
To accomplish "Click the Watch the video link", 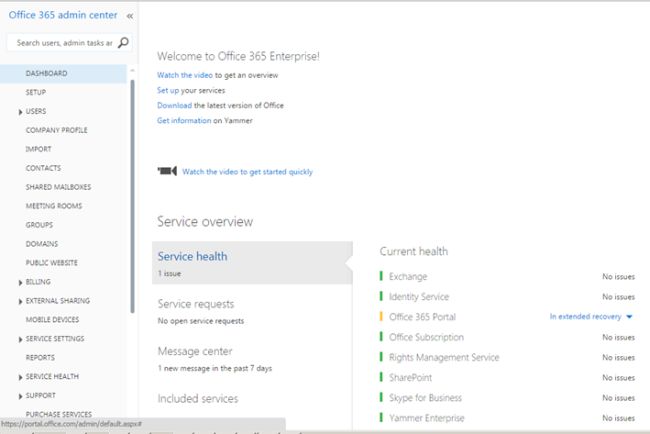I will (184, 75).
